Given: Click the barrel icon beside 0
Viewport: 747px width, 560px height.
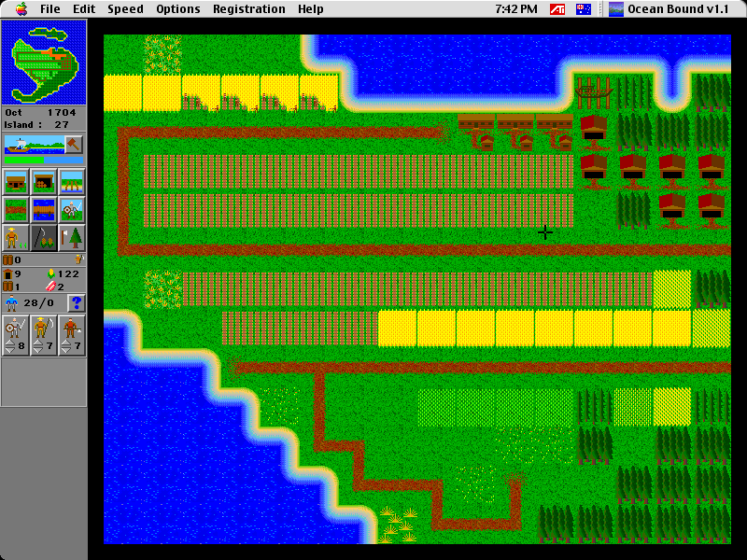Looking at the screenshot, I should click(8, 259).
